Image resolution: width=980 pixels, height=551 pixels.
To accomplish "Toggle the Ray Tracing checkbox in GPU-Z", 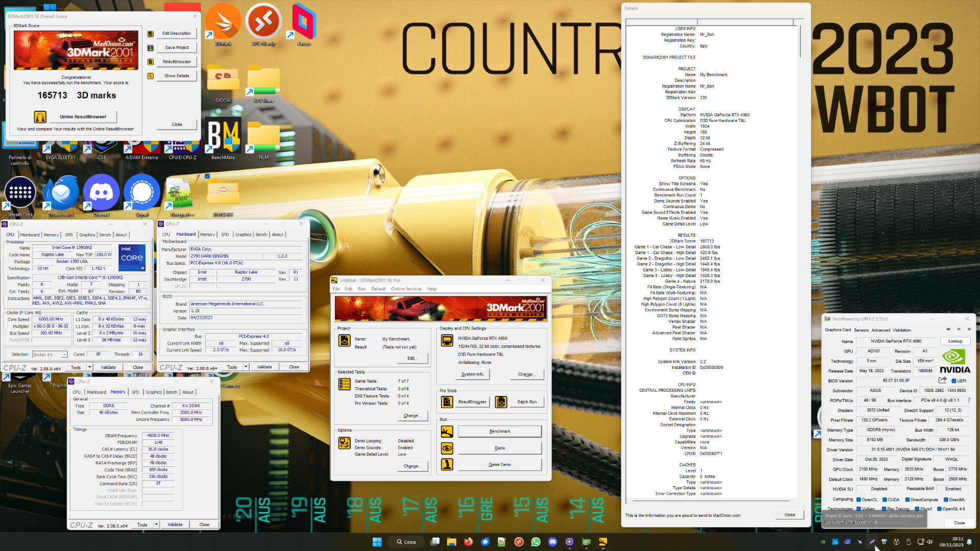I will pos(884,509).
